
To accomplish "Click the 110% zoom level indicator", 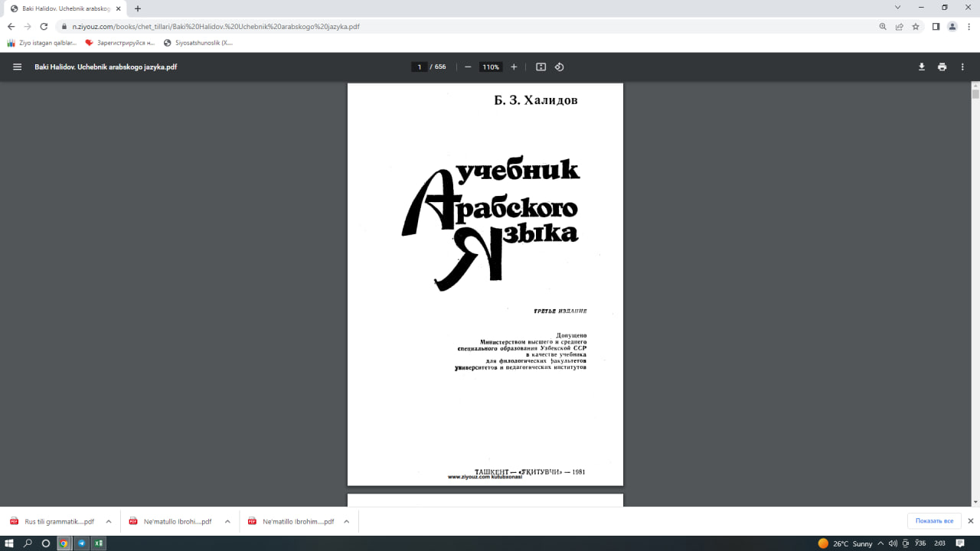I will (x=490, y=67).
